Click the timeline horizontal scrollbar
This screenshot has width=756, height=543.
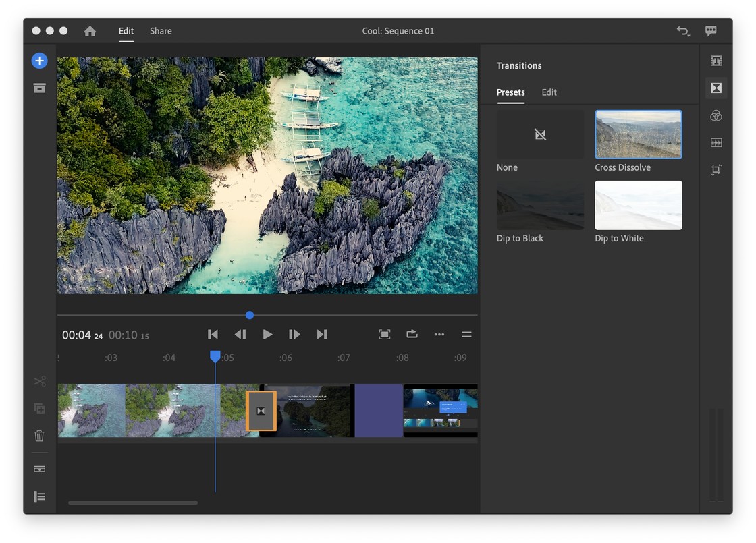133,503
